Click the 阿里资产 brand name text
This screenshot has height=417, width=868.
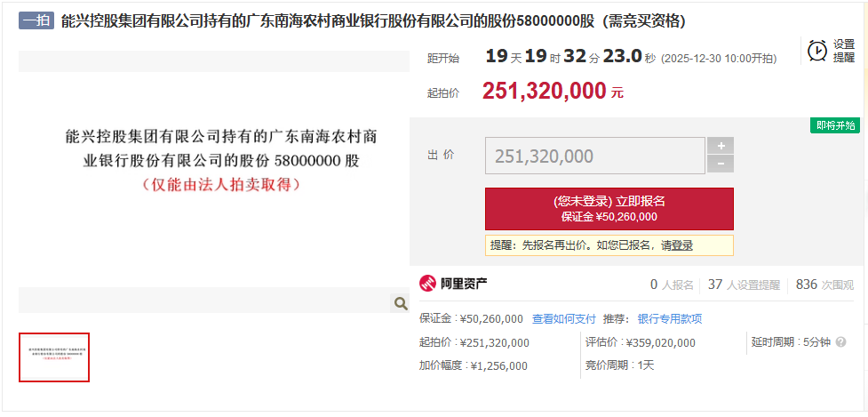coord(464,285)
